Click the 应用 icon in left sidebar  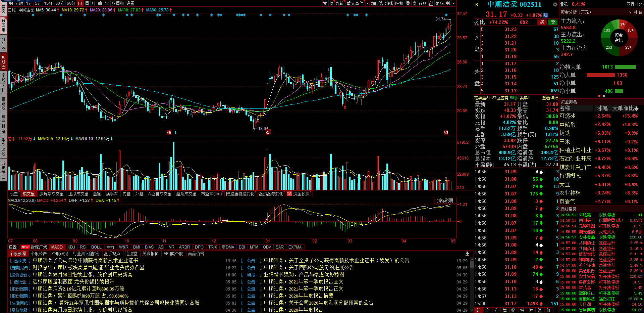click(3, 26)
